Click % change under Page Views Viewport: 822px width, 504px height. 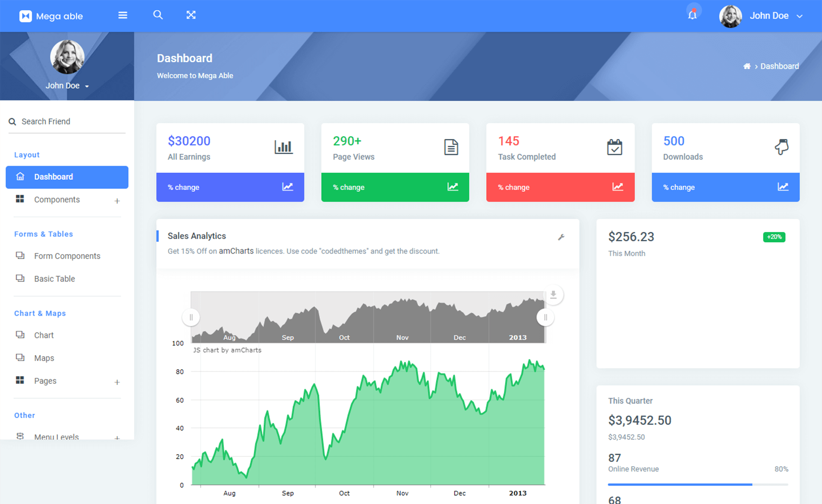click(348, 187)
